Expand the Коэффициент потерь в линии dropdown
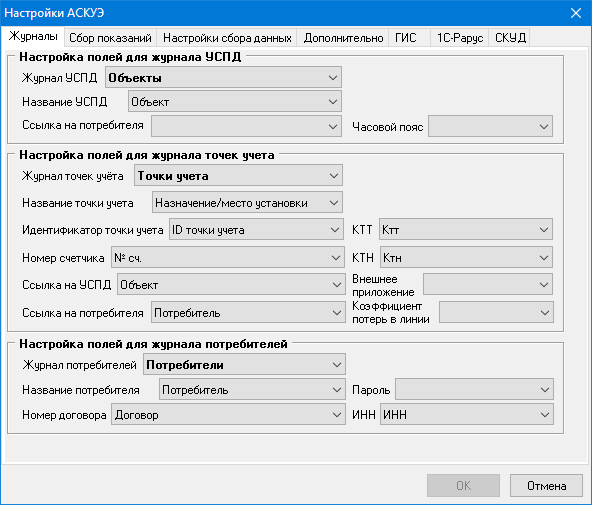Image resolution: width=592 pixels, height=505 pixels. point(496,312)
